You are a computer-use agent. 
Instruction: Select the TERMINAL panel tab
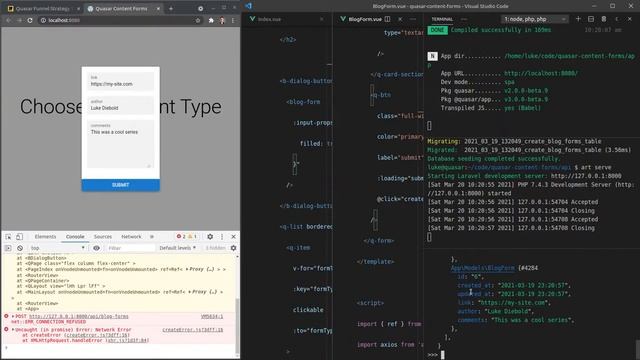pyautogui.click(x=442, y=19)
